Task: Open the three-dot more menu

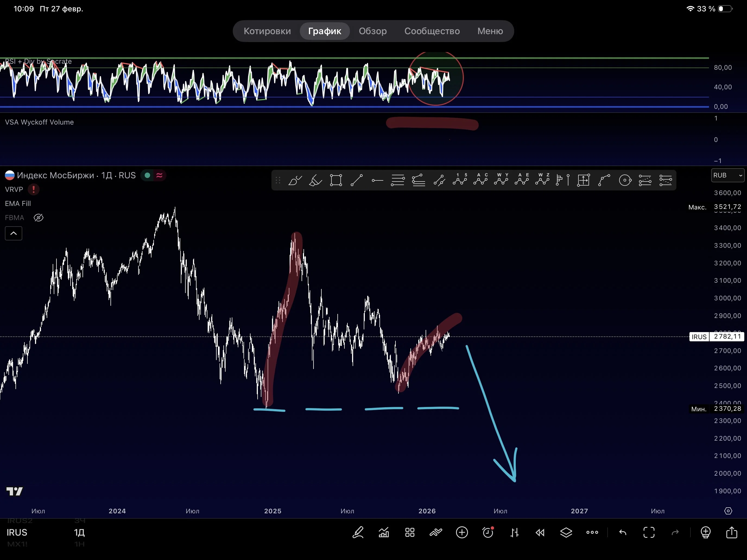Action: coord(592,532)
